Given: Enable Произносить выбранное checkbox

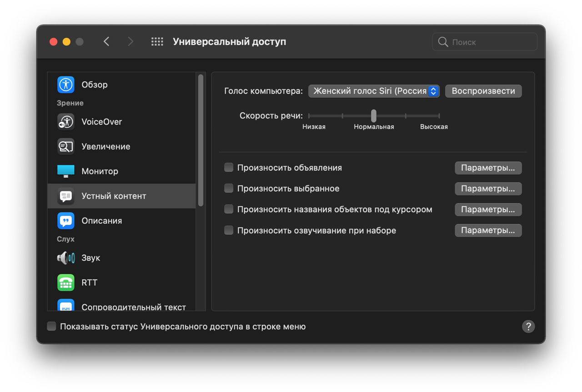Looking at the screenshot, I should 229,189.
